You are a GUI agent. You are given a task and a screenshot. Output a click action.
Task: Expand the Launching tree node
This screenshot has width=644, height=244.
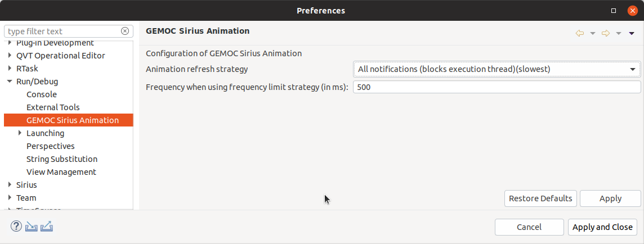click(20, 133)
